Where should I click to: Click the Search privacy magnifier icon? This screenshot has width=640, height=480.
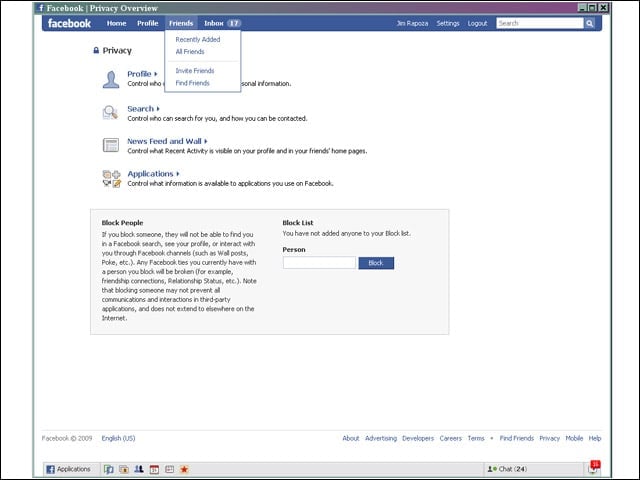tap(110, 112)
